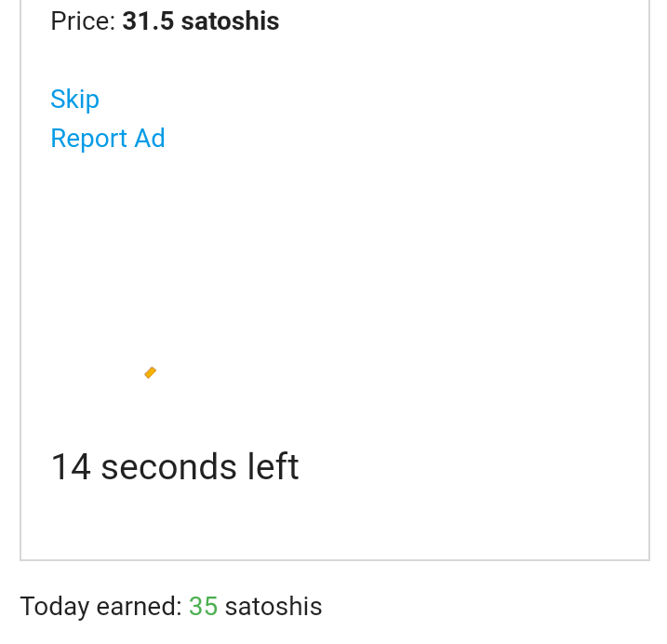Click the ad panel's bottom border line
This screenshot has width=667, height=644.
335,560
